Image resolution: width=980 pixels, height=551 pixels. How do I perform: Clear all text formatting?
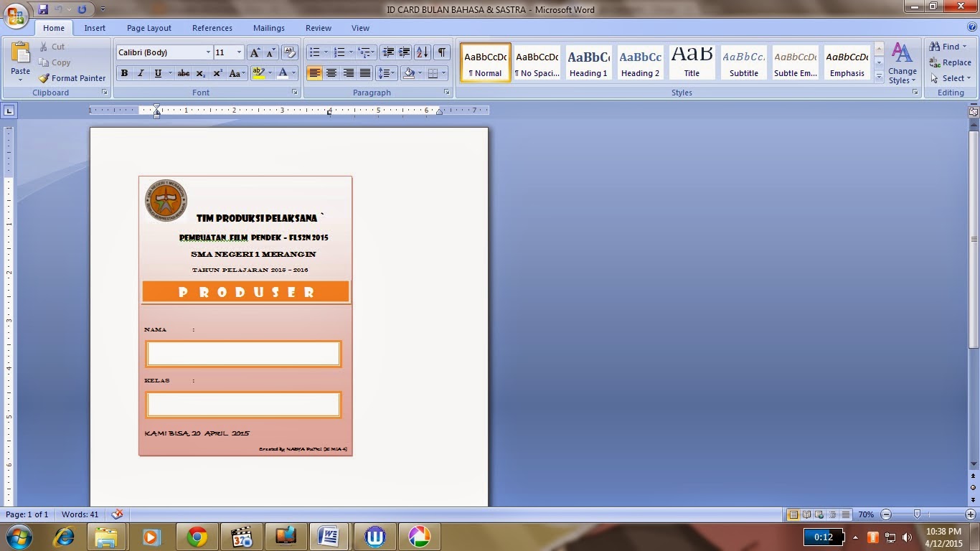tap(290, 52)
